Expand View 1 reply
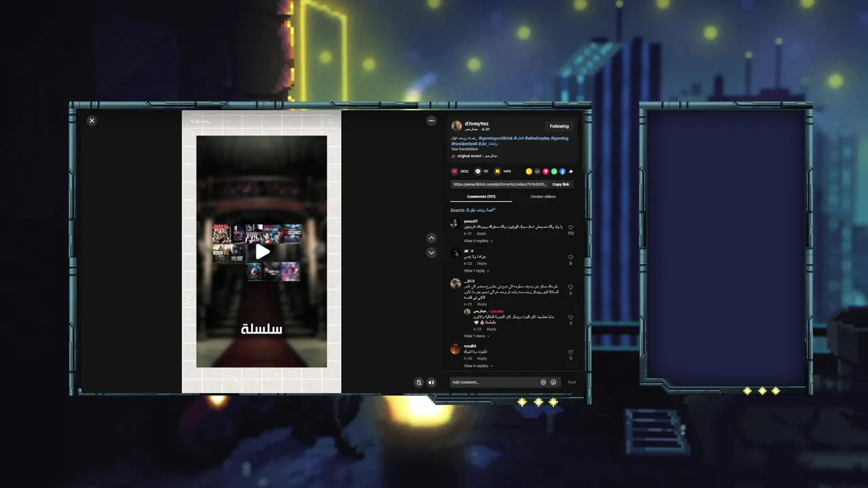The image size is (868, 488). click(x=476, y=271)
